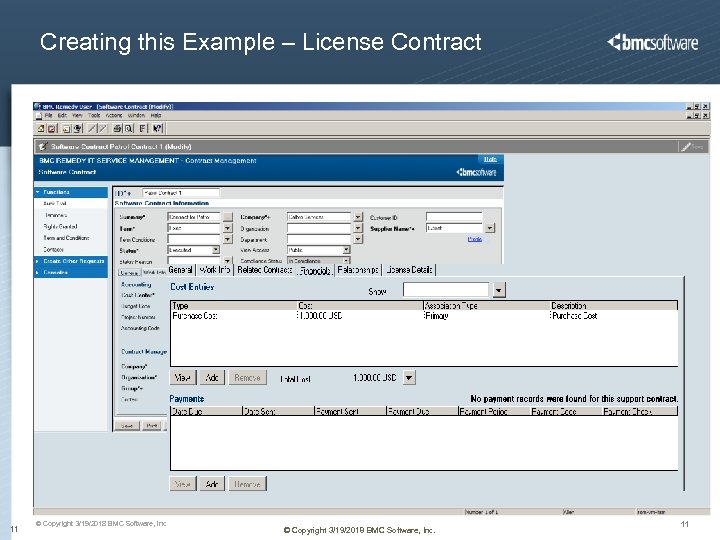
Task: Open the Help menu in the menu bar
Action: [156, 115]
